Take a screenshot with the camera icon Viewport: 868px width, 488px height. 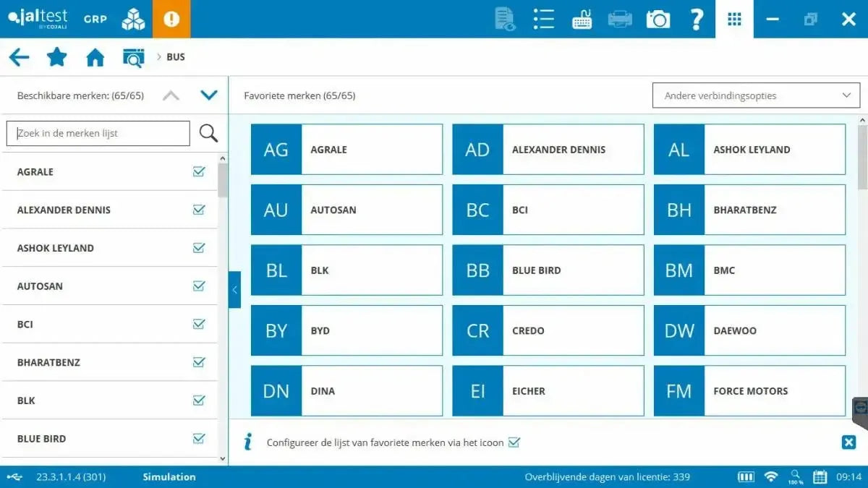[658, 19]
